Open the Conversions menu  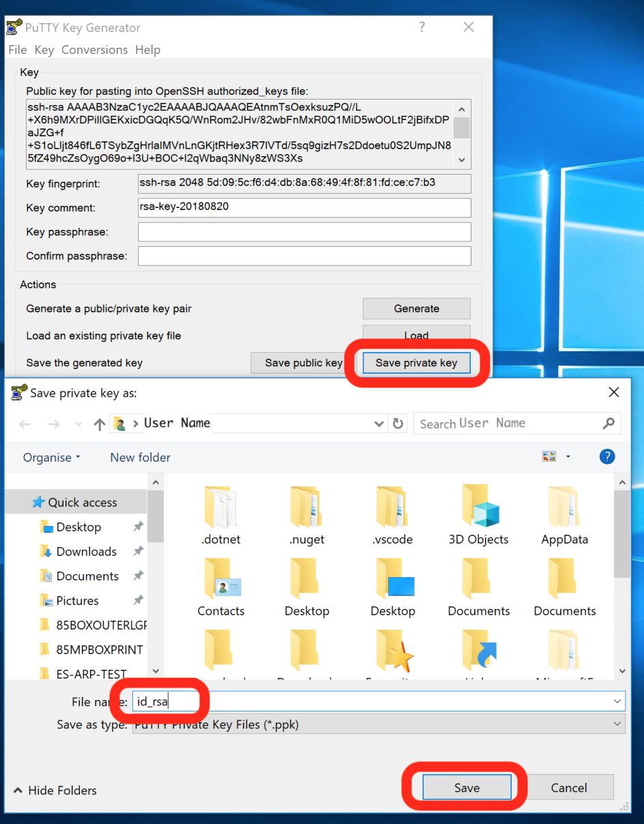(x=94, y=50)
